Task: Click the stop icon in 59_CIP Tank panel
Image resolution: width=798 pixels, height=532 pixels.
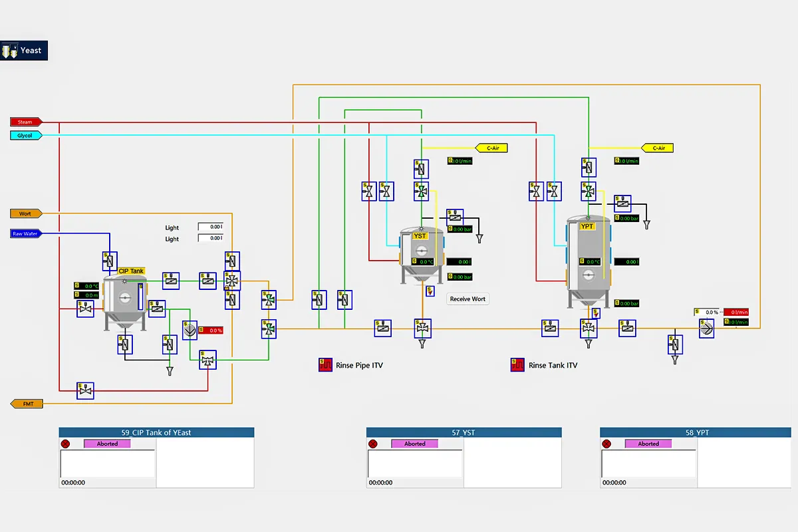Action: pyautogui.click(x=65, y=444)
